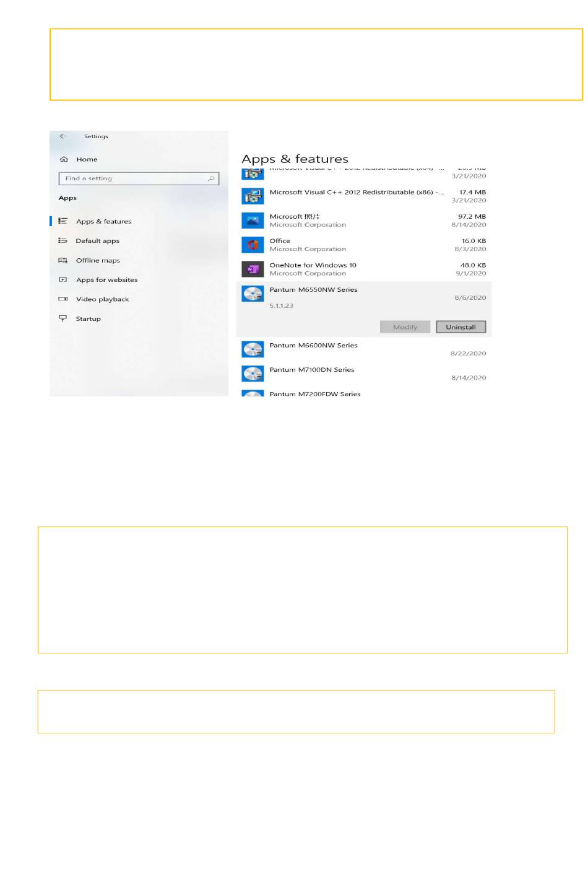The image size is (588, 879).
Task: Open the Apps for websites page
Action: pyautogui.click(x=106, y=280)
